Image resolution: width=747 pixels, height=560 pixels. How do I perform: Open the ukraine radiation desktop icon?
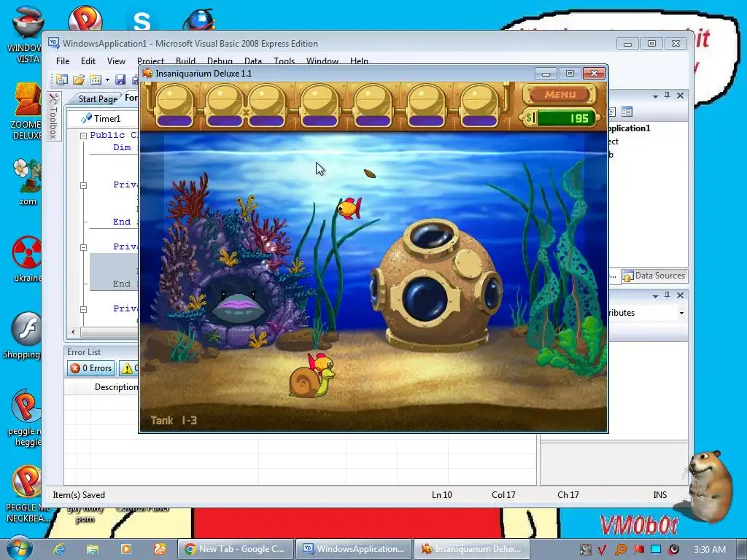pyautogui.click(x=27, y=258)
